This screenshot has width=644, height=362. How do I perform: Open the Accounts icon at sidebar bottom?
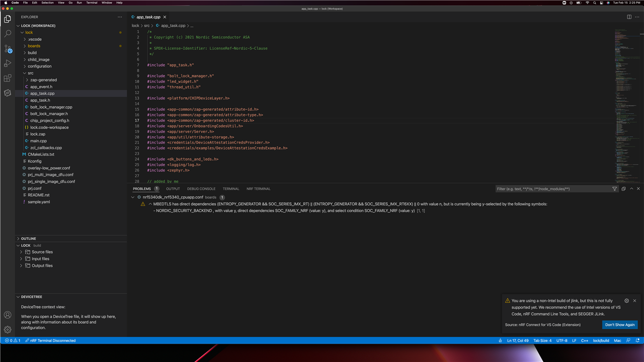(x=8, y=314)
